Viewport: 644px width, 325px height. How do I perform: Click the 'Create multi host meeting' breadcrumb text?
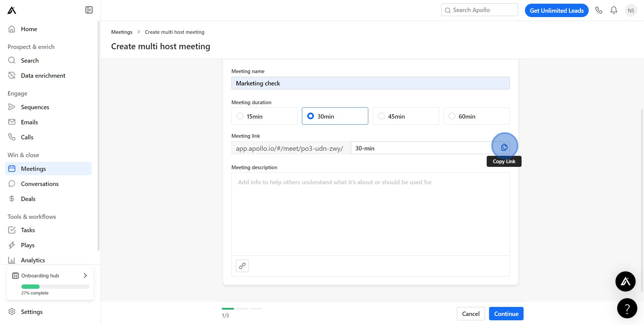174,32
